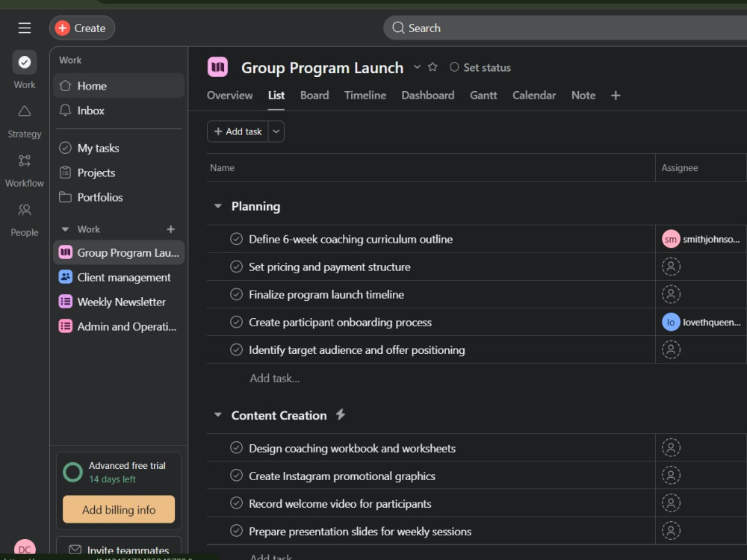Click the Weekly Newsletter project icon
This screenshot has height=560, width=747.
click(65, 302)
